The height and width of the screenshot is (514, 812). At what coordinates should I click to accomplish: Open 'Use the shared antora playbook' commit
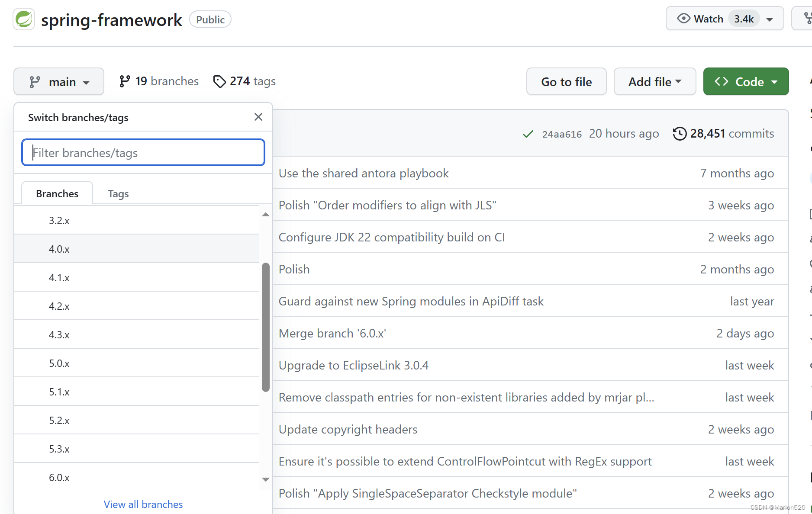(364, 173)
